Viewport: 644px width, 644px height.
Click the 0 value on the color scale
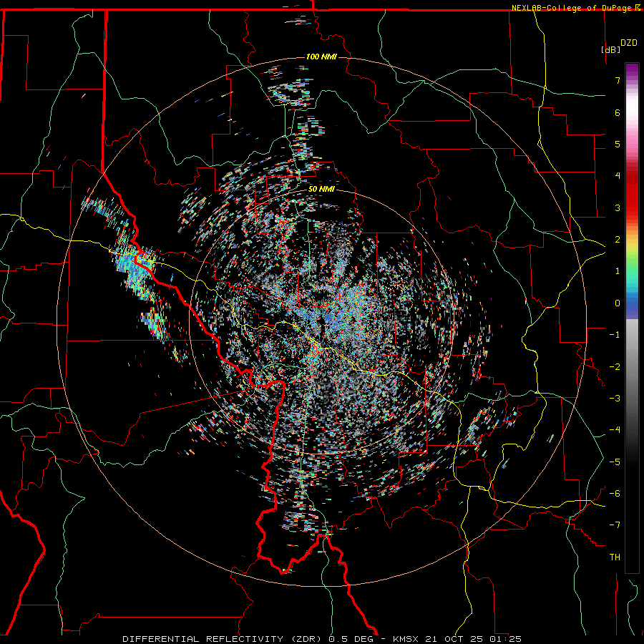618,303
